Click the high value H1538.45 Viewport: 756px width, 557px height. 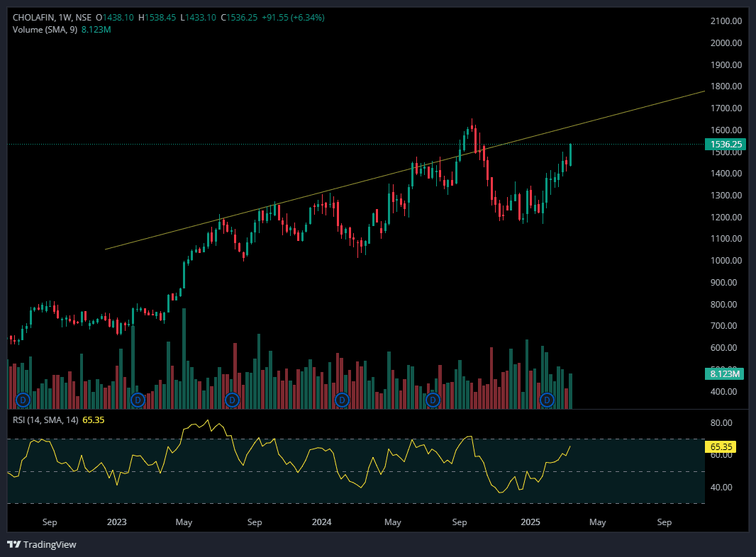point(157,17)
